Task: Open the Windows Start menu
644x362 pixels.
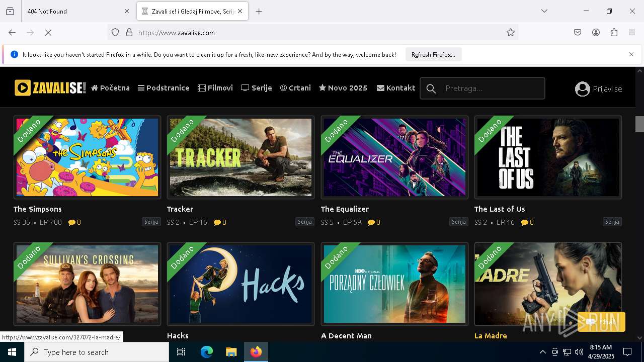Action: 12,352
